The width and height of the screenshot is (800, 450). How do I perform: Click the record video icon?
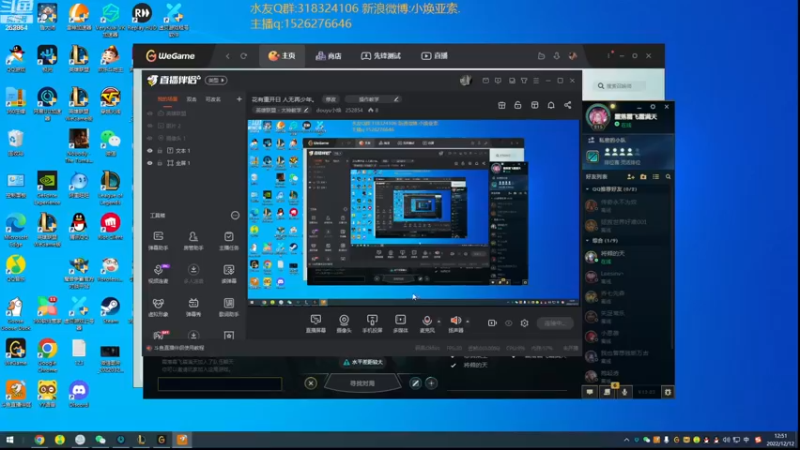tap(492, 323)
